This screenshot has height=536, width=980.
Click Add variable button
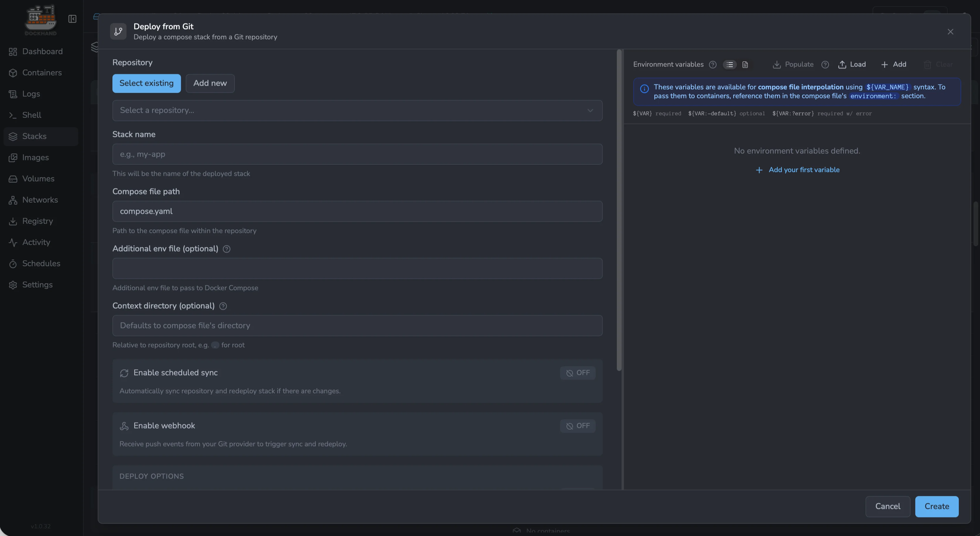click(x=893, y=65)
